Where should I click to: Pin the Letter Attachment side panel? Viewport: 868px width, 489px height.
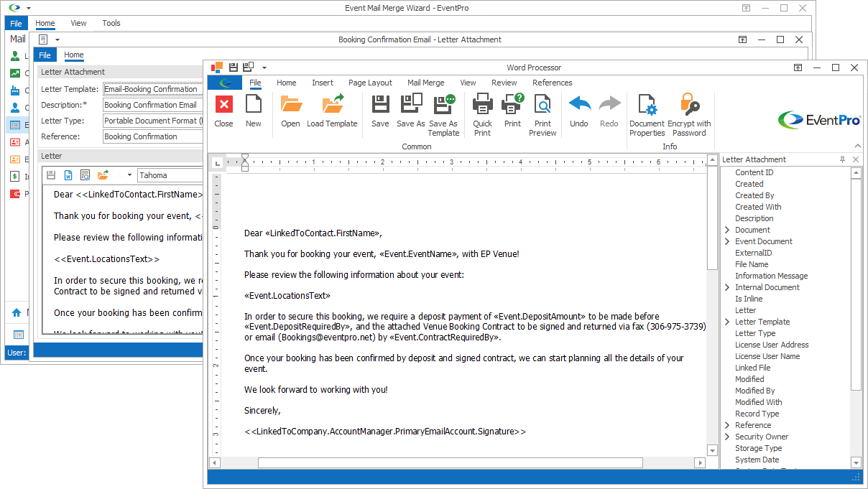click(x=842, y=159)
